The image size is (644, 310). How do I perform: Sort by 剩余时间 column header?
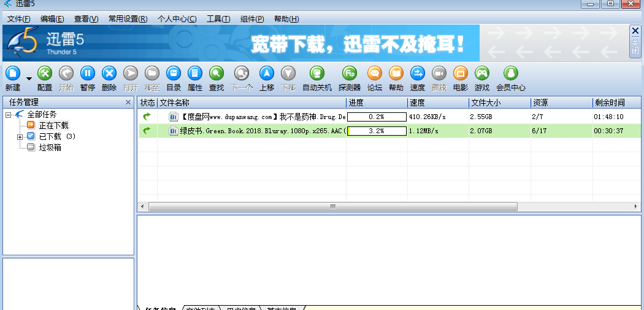coord(617,103)
